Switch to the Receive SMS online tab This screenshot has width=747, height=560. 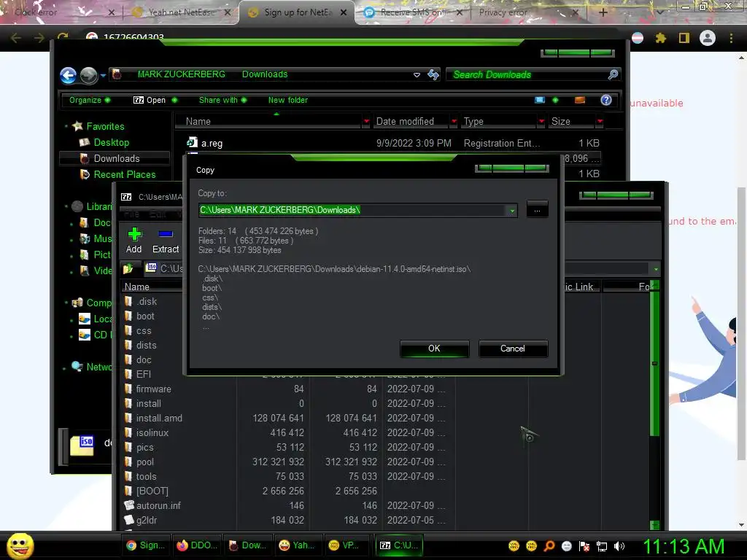click(412, 12)
